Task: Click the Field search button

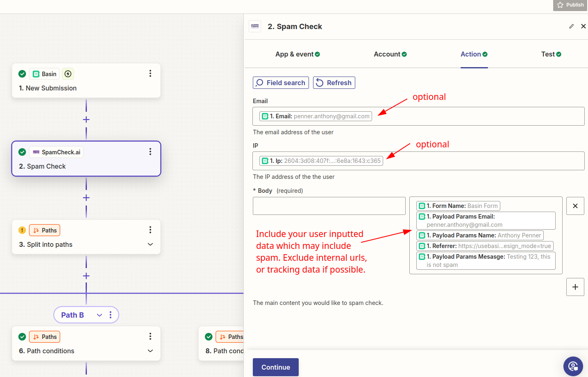Action: (x=281, y=83)
